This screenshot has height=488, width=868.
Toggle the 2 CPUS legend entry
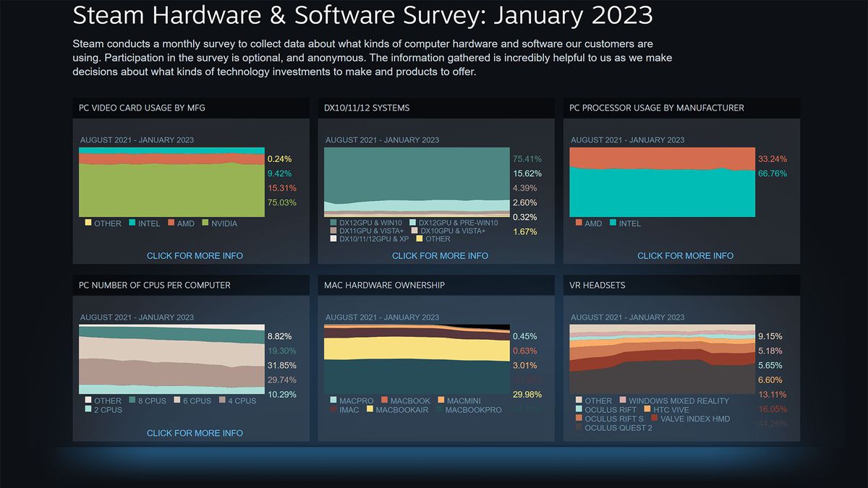(x=89, y=409)
